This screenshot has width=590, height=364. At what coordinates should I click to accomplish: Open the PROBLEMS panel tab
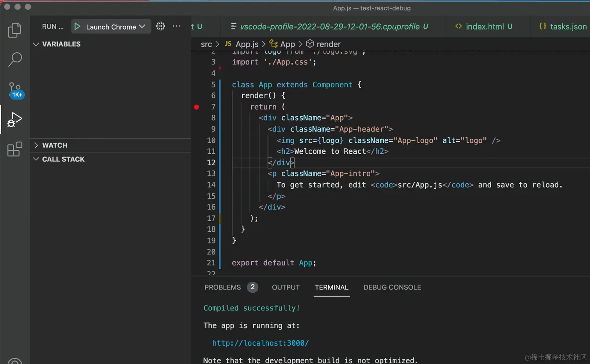pos(222,287)
